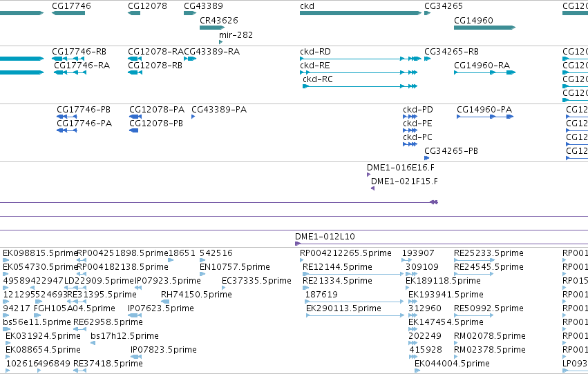This screenshot has height=374, width=588.
Task: Click the ckd-PC protein label
Action: pos(417,137)
